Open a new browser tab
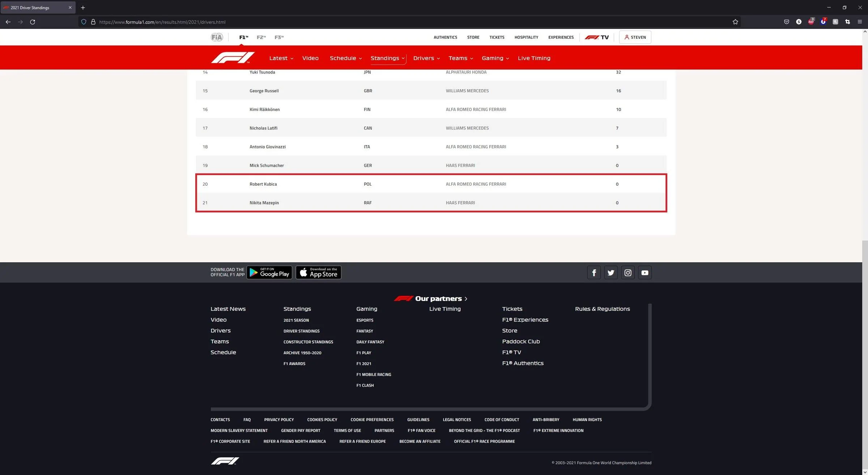Viewport: 868px width, 475px height. point(83,8)
